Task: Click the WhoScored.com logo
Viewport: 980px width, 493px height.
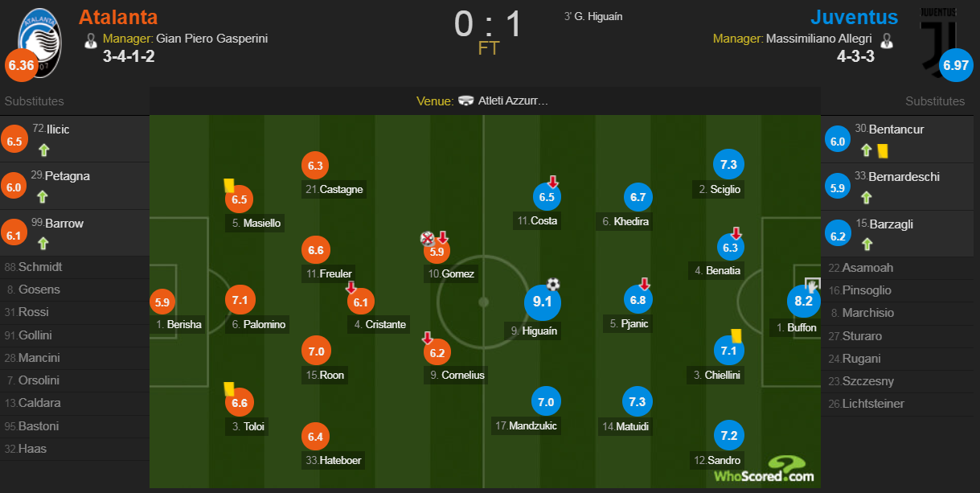Action: coord(764,470)
